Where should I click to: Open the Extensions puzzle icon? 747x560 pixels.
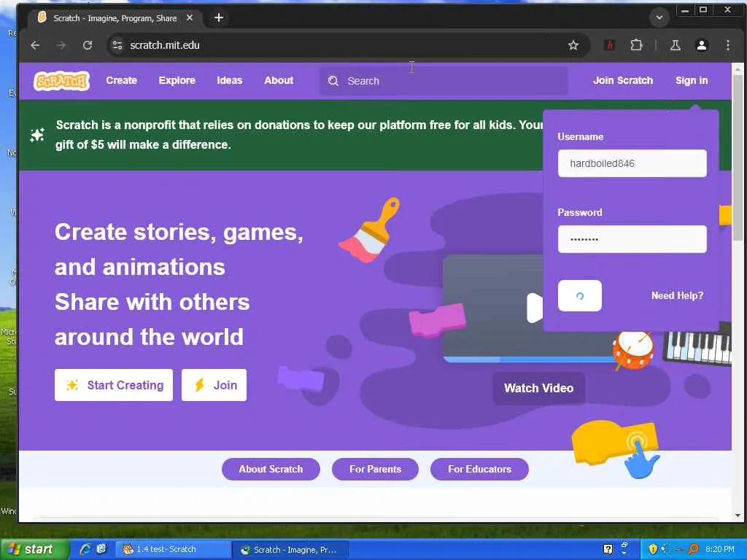tap(636, 45)
